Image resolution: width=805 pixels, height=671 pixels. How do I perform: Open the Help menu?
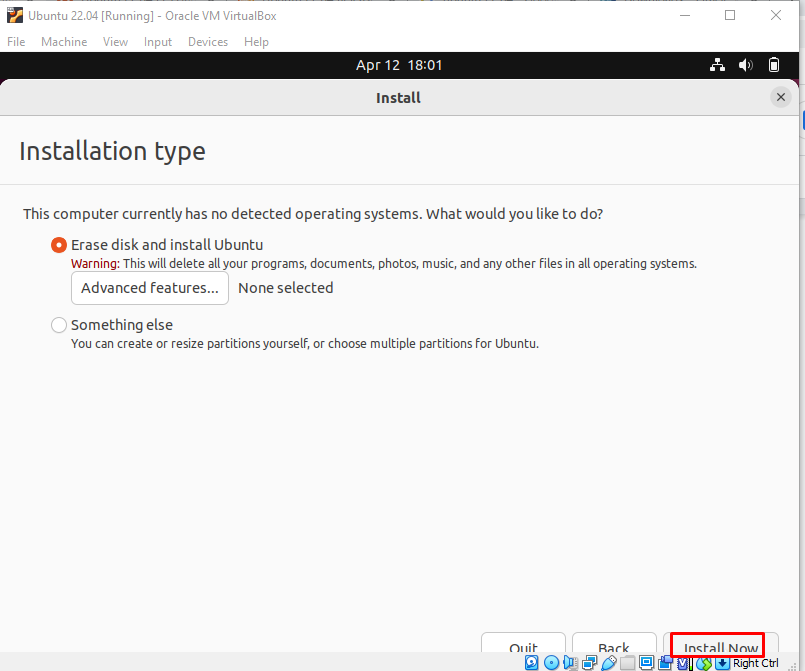(x=256, y=42)
